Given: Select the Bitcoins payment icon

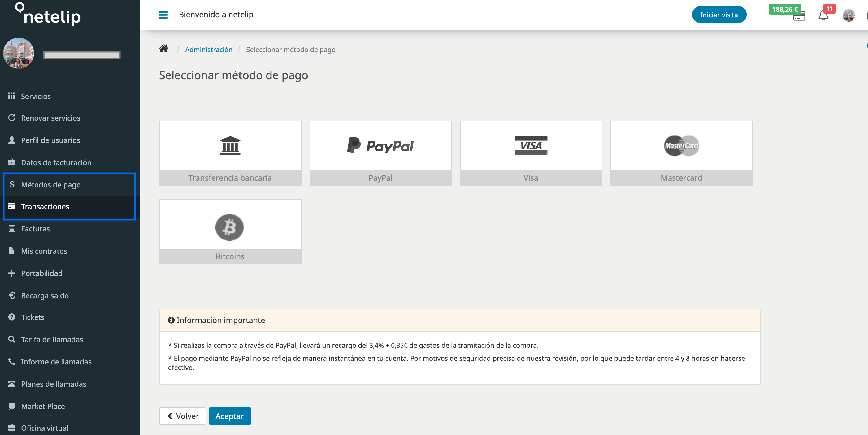Looking at the screenshot, I should click(x=230, y=226).
